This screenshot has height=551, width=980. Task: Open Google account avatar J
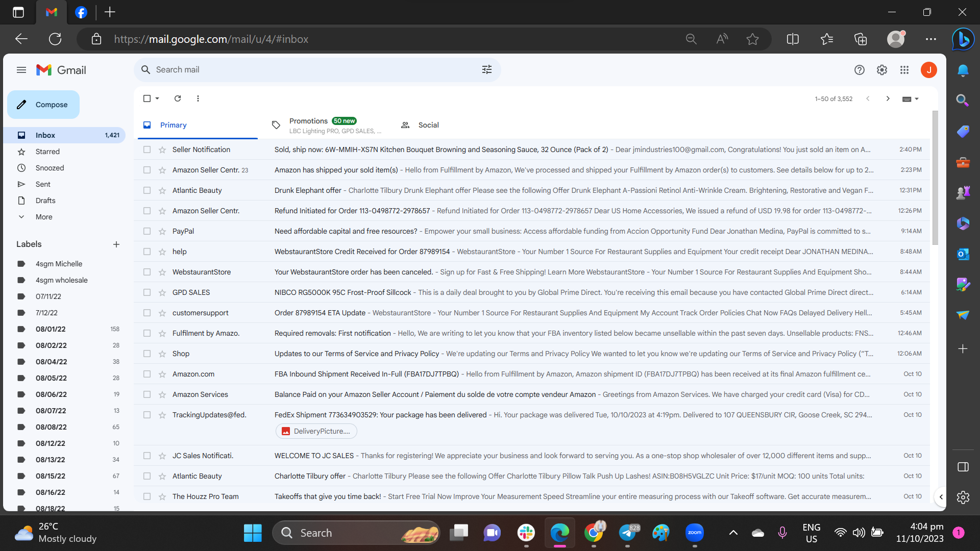point(929,70)
